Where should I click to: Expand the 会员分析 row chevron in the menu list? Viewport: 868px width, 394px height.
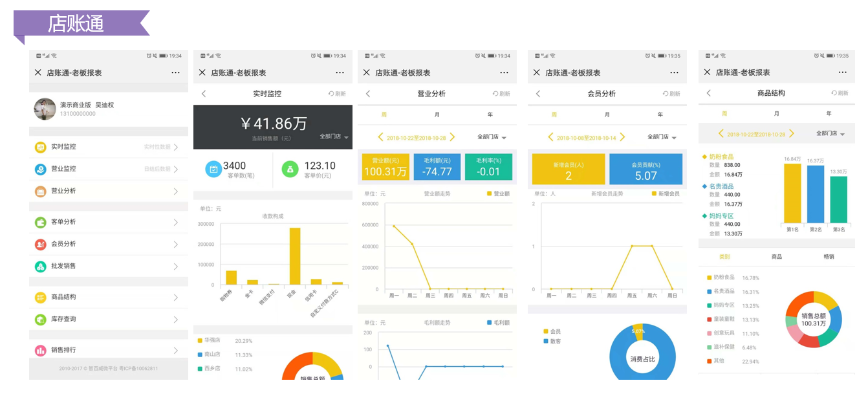pyautogui.click(x=176, y=244)
